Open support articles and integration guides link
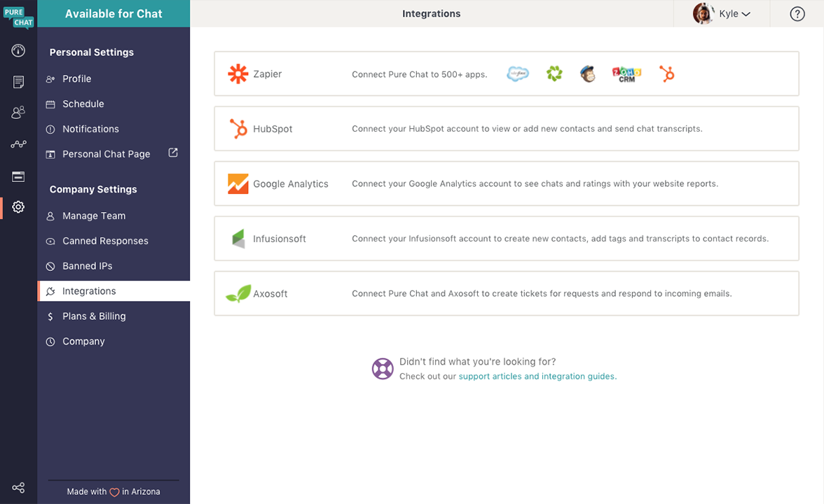The image size is (824, 504). pos(537,377)
